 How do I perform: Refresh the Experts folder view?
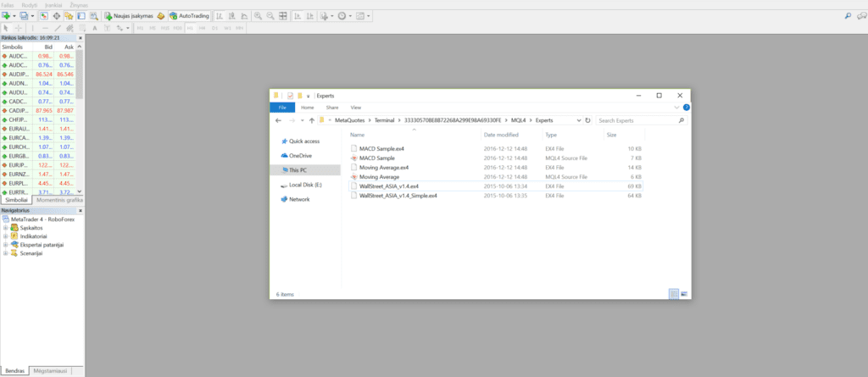(x=588, y=120)
